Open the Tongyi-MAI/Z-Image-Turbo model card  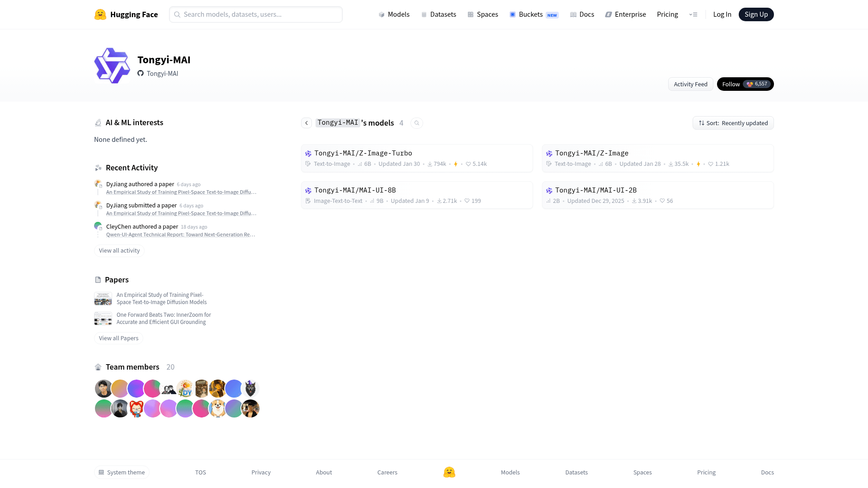click(x=417, y=158)
